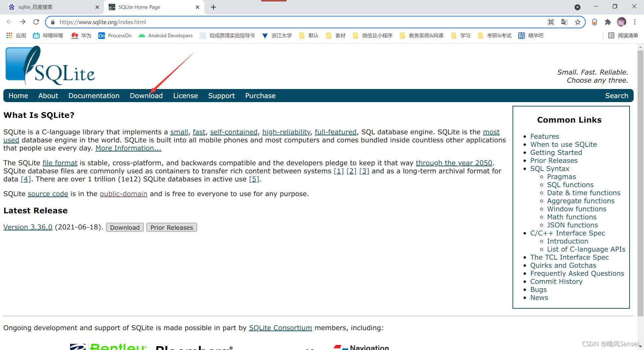Open the 组成原理实验指导书 bookmark
644x350 pixels.
[227, 36]
